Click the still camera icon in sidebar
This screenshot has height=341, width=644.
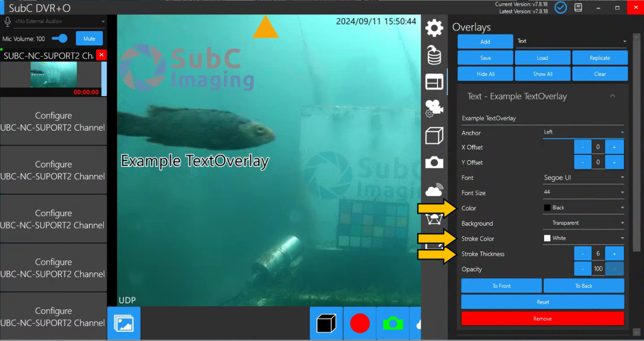[x=434, y=163]
